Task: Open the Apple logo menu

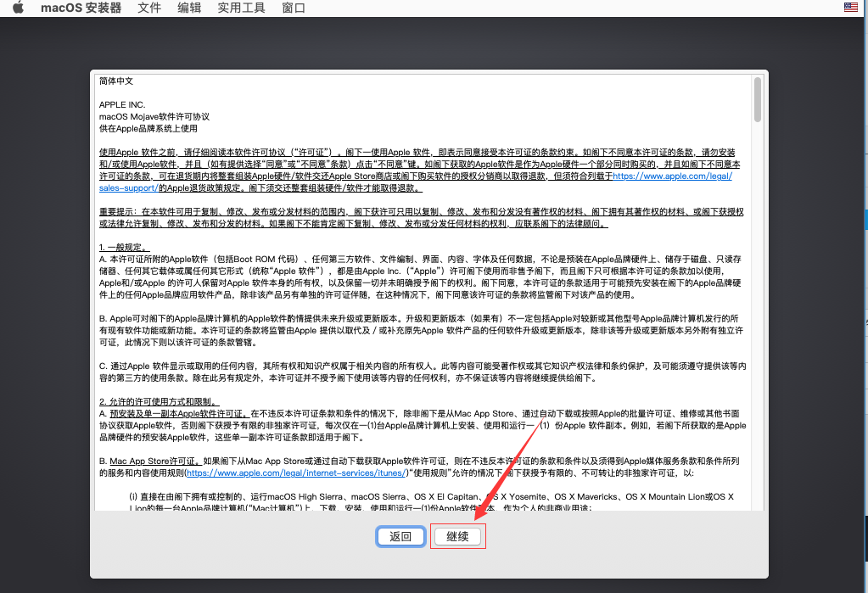Action: pyautogui.click(x=17, y=8)
